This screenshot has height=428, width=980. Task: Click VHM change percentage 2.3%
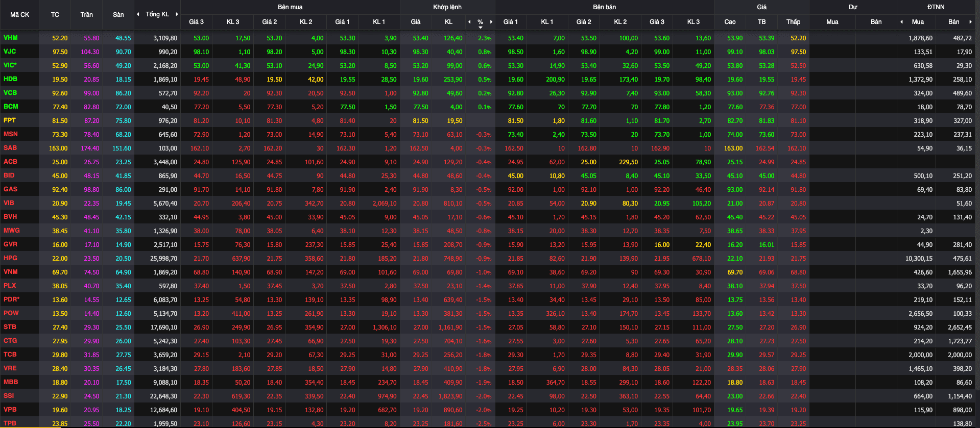tap(485, 38)
